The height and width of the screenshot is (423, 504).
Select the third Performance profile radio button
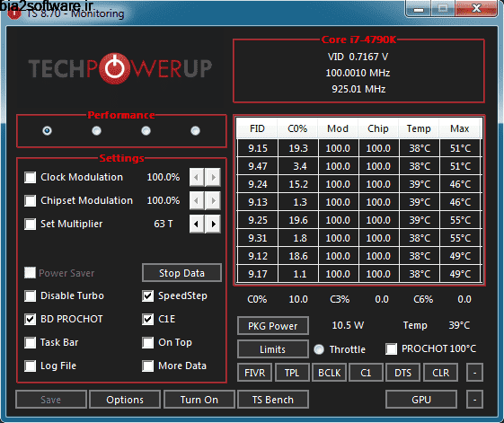coord(146,130)
